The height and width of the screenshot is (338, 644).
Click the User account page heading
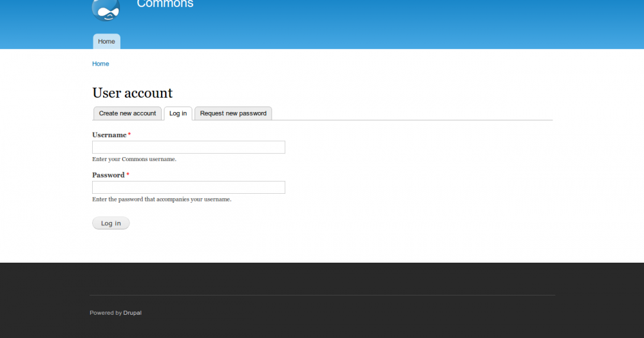(133, 93)
